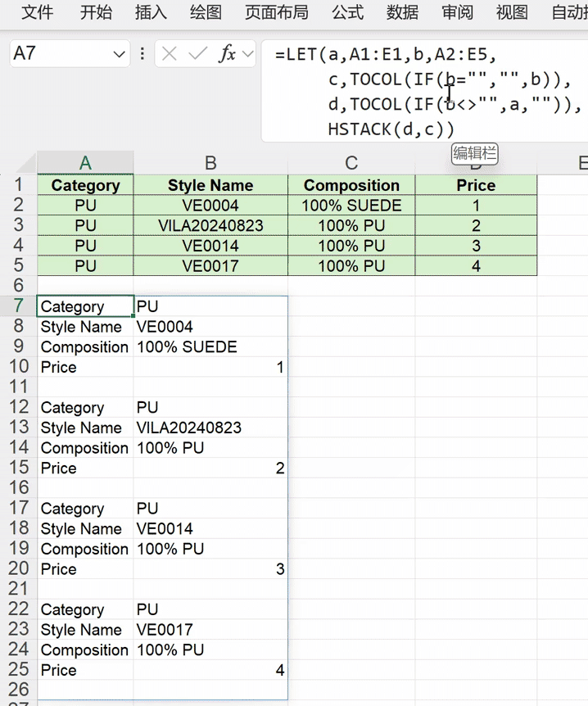The image size is (588, 706).
Task: Open the 文件 menu
Action: coord(38,12)
